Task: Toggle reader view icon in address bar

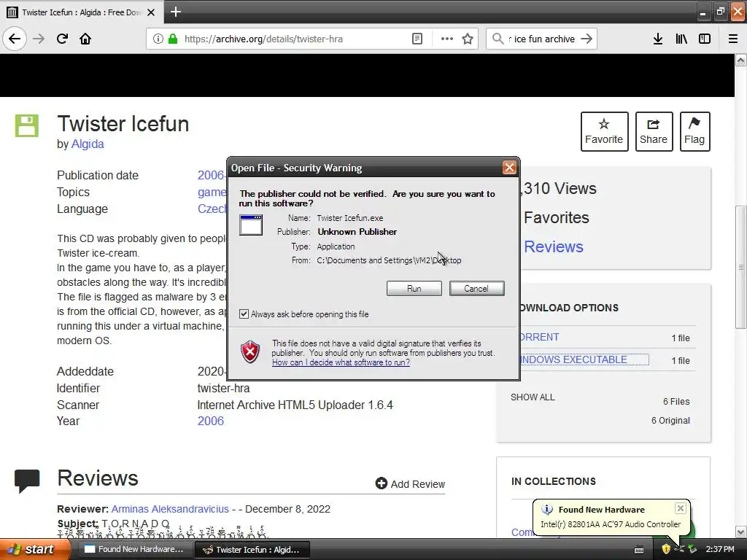Action: tap(417, 39)
